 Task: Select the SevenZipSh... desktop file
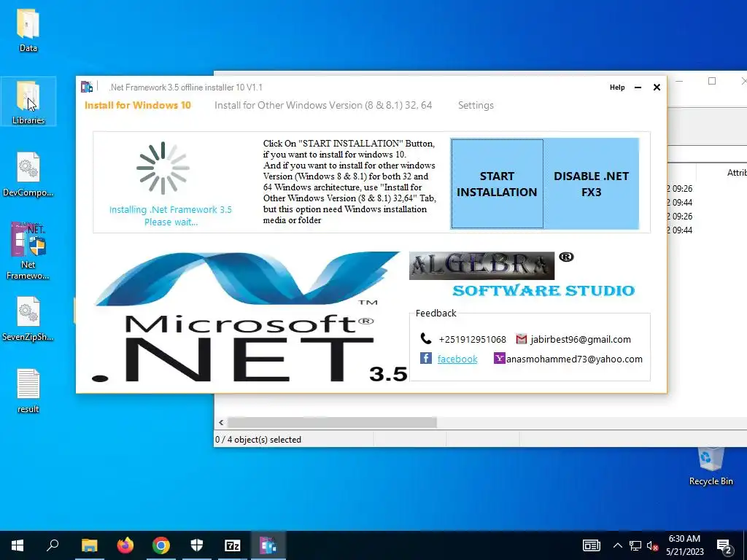tap(28, 319)
